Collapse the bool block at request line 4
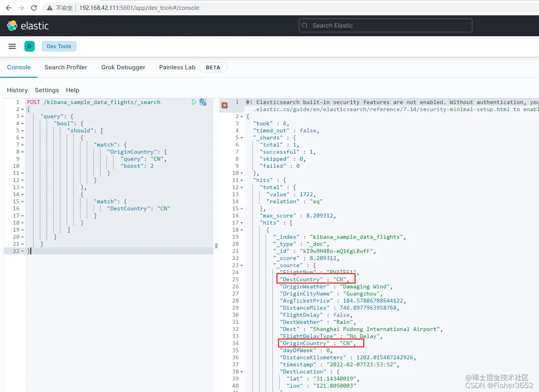 point(22,124)
